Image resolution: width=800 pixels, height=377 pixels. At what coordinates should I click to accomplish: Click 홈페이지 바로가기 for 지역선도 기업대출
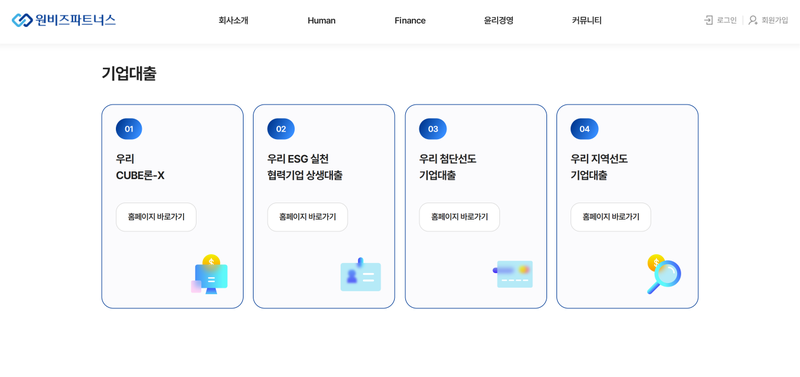[611, 217]
